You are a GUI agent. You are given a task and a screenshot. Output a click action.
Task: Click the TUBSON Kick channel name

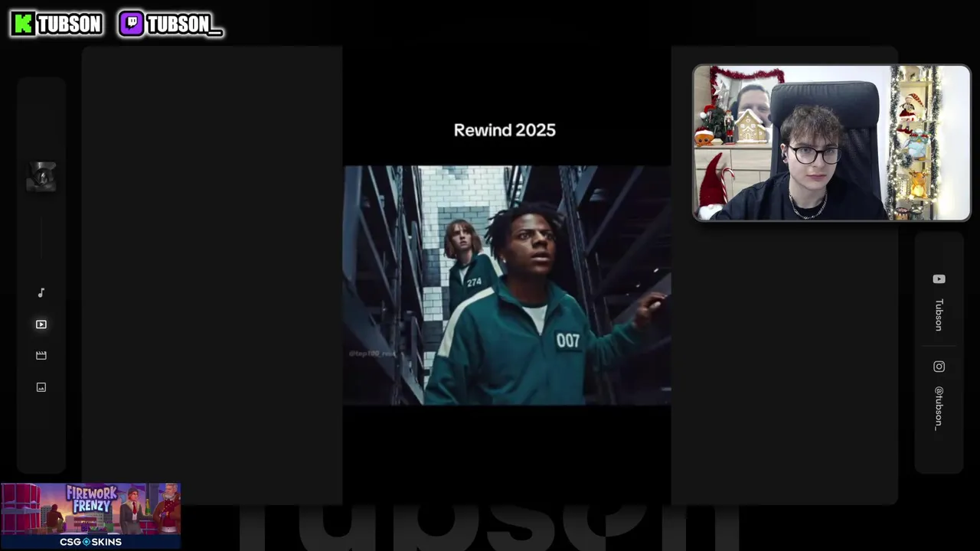coord(69,24)
